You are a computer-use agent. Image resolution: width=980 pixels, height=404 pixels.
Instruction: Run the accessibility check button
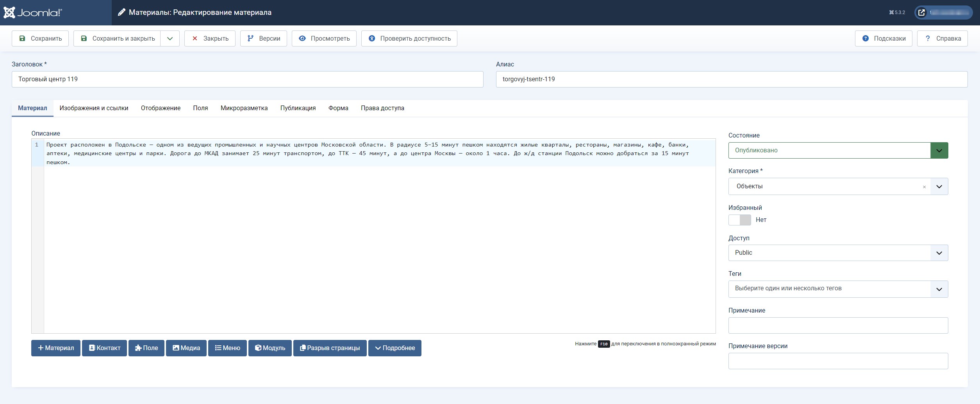(x=409, y=38)
